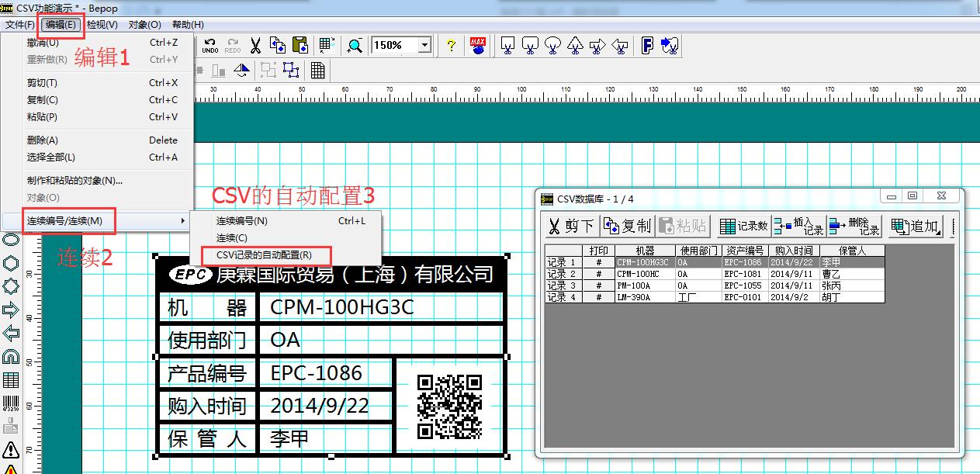Choose 连续(C) in the submenu
Viewport: 980px width, 474px height.
(x=285, y=238)
